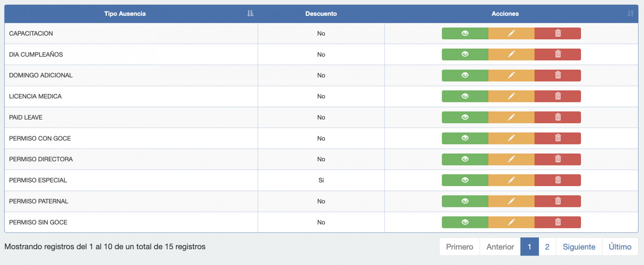Select current page 1 button

pos(529,247)
